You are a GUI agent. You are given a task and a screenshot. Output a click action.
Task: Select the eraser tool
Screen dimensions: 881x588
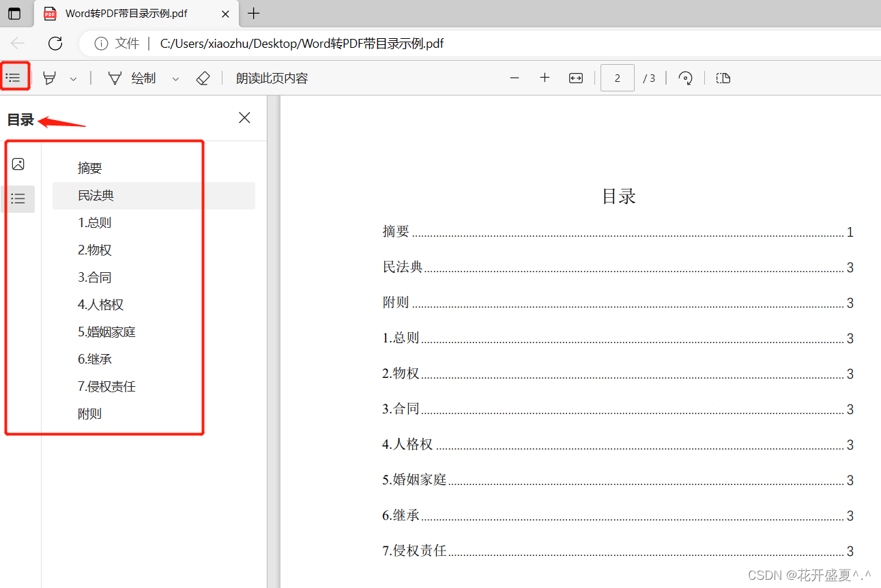(203, 78)
